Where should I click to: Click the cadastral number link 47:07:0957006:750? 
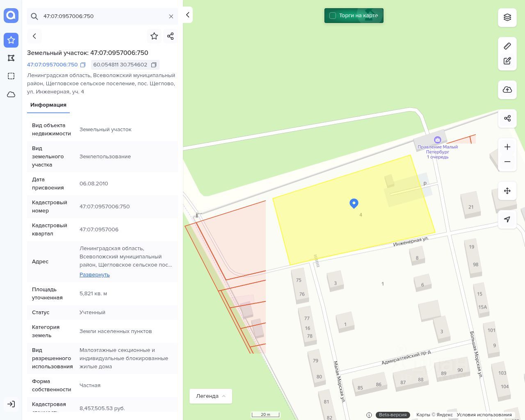52,65
